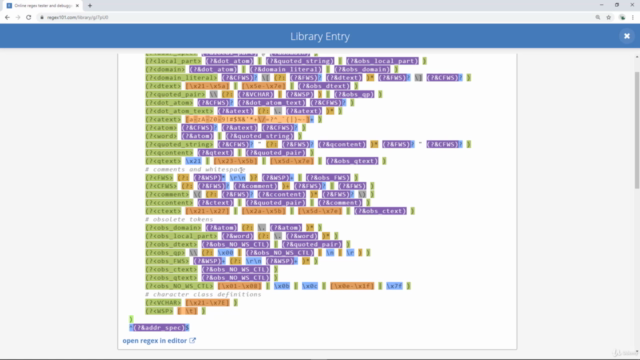
Task: Click the browser back arrow
Action: point(7,18)
